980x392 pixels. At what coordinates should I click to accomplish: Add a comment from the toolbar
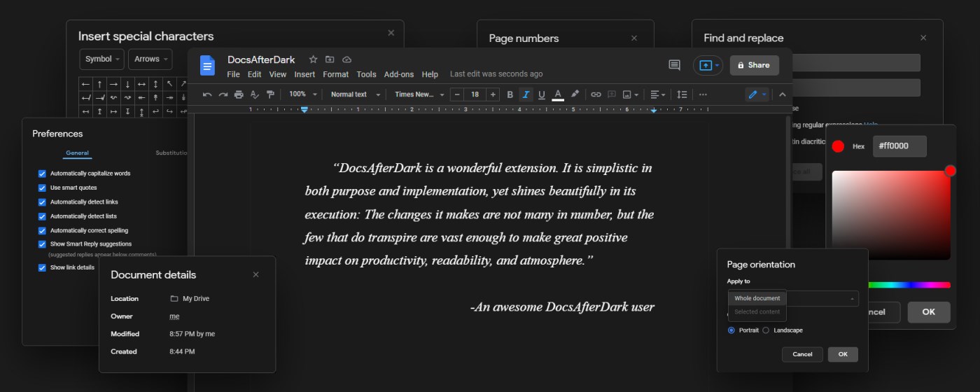tap(612, 94)
